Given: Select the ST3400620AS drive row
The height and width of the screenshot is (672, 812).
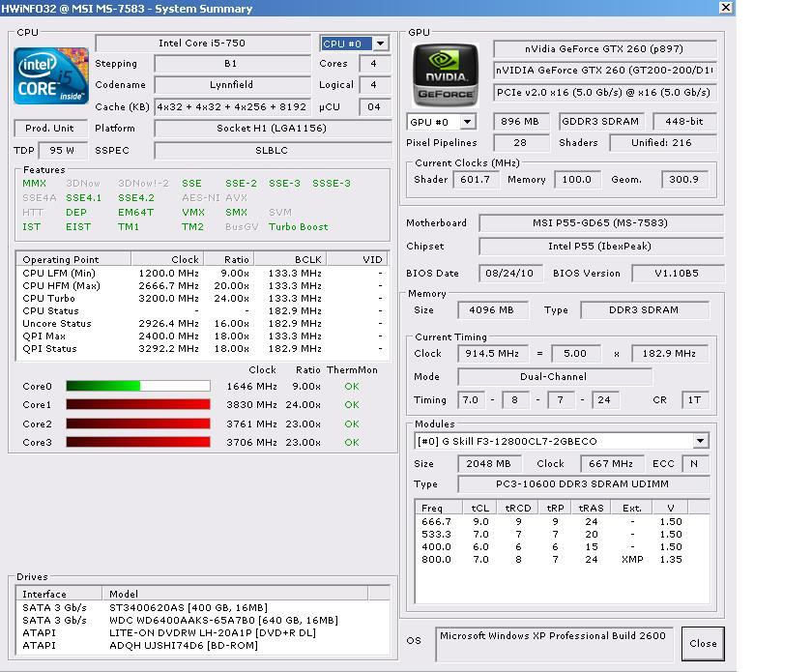Looking at the screenshot, I should click(202, 607).
